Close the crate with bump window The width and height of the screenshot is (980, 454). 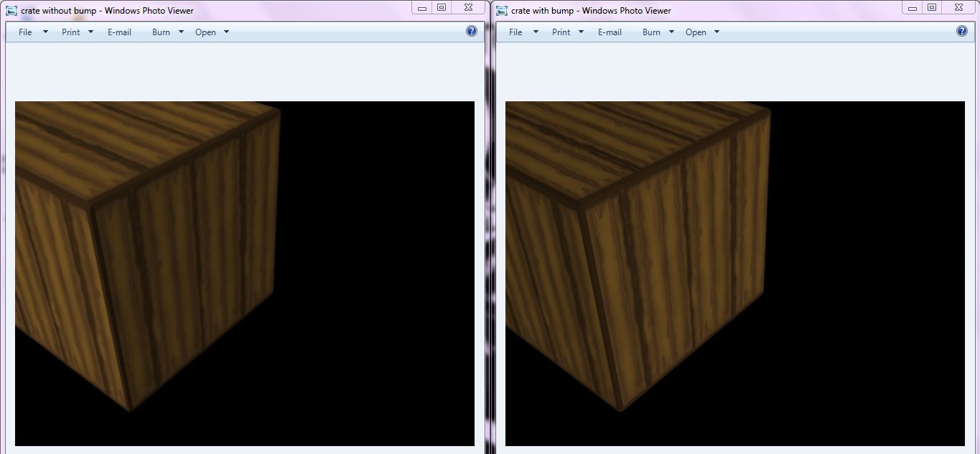click(959, 7)
